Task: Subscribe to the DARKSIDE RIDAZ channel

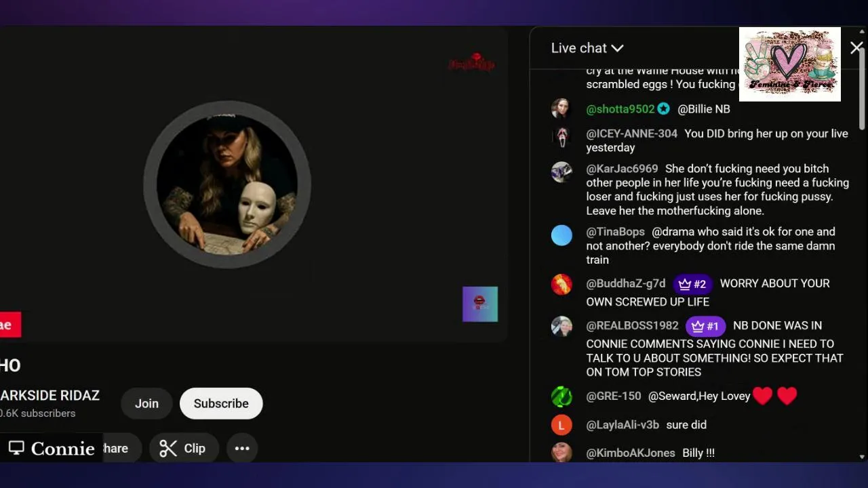Action: click(221, 403)
